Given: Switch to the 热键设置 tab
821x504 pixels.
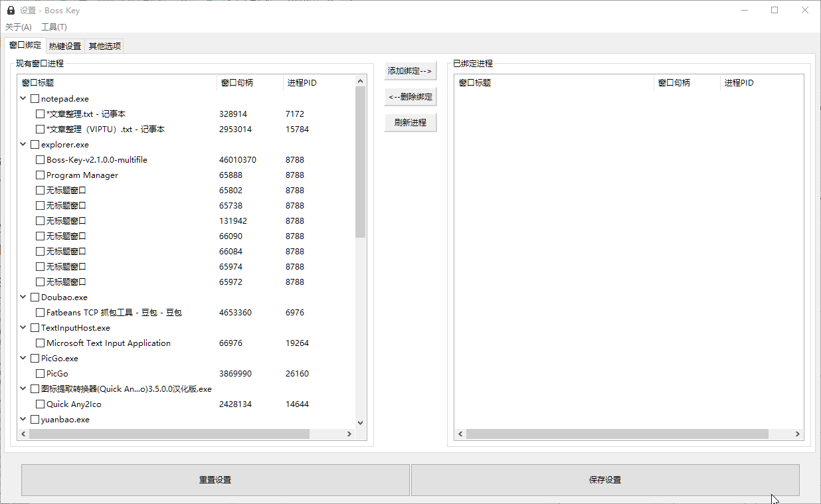Looking at the screenshot, I should (65, 46).
